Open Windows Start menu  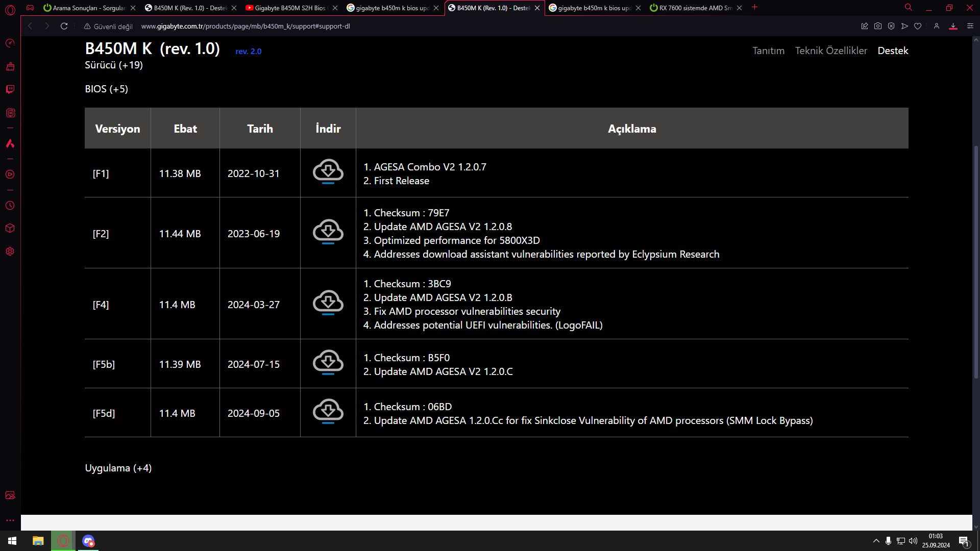coord(12,541)
